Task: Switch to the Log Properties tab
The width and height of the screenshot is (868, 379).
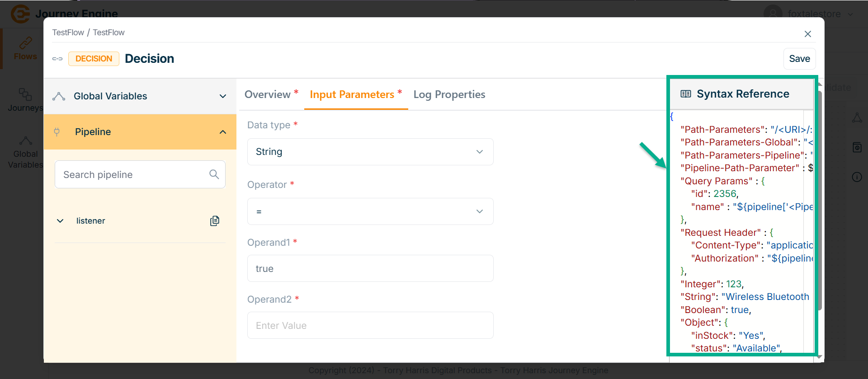Action: tap(449, 94)
